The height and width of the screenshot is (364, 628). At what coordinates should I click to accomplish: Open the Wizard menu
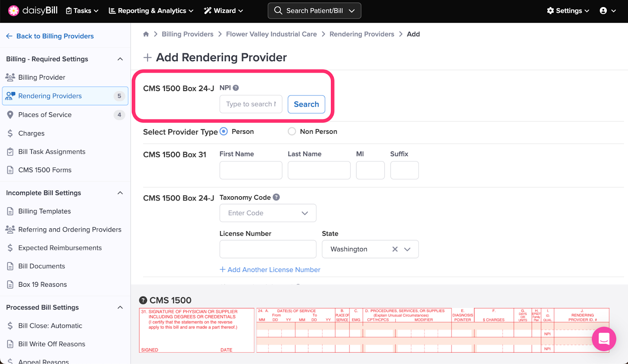pyautogui.click(x=223, y=11)
